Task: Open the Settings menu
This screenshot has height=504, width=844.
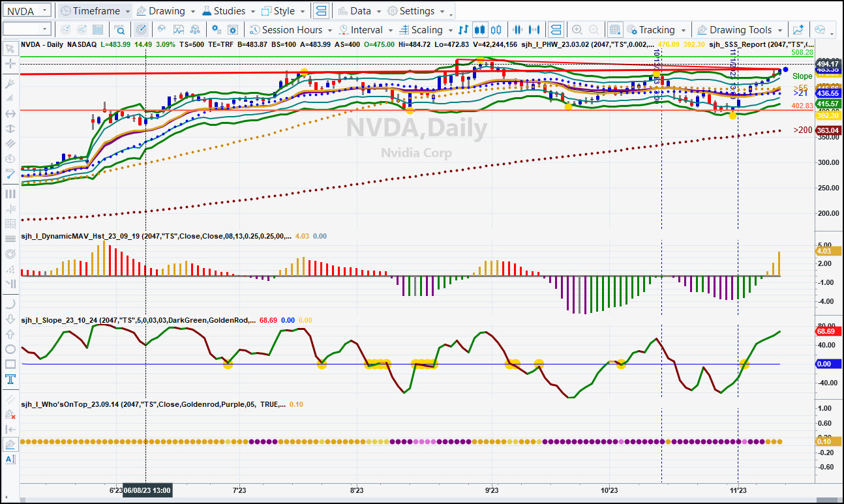Action: pyautogui.click(x=417, y=11)
